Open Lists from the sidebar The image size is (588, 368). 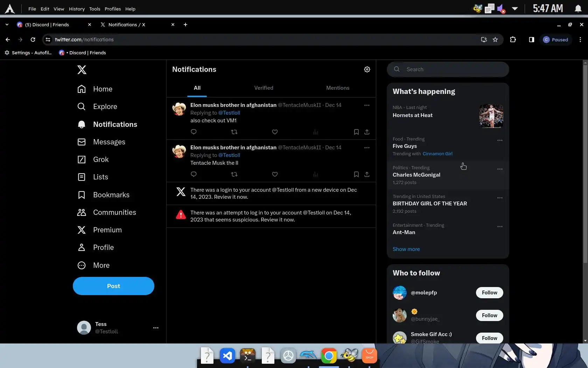(92, 177)
